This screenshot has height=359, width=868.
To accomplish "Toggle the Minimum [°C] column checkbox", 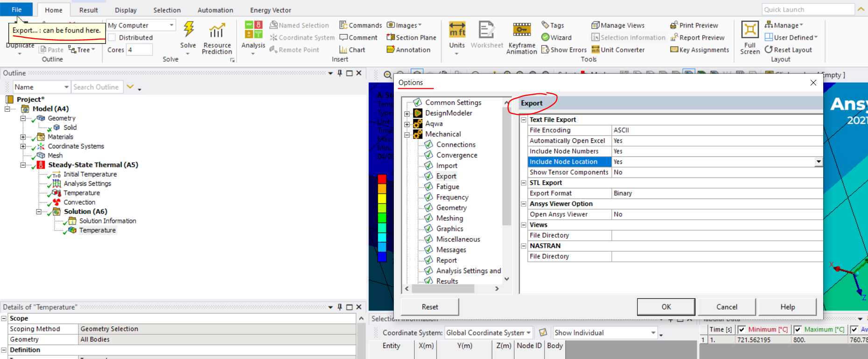I will 742,330.
